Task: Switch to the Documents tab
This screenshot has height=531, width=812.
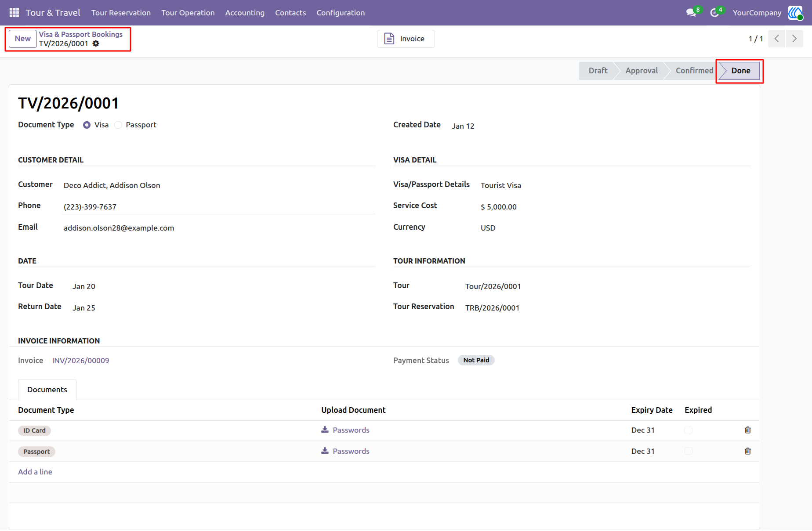Action: 47,390
